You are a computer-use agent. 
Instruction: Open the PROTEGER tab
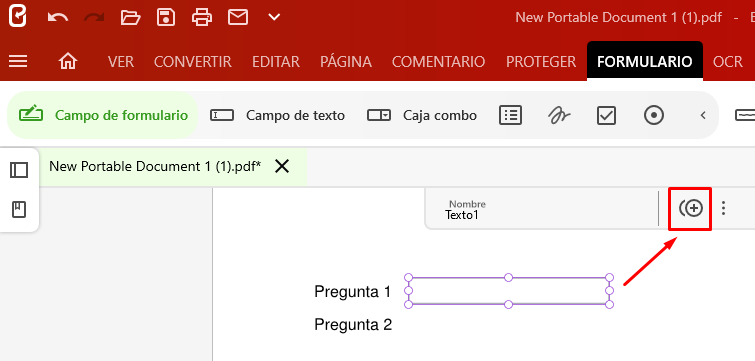[x=541, y=62]
